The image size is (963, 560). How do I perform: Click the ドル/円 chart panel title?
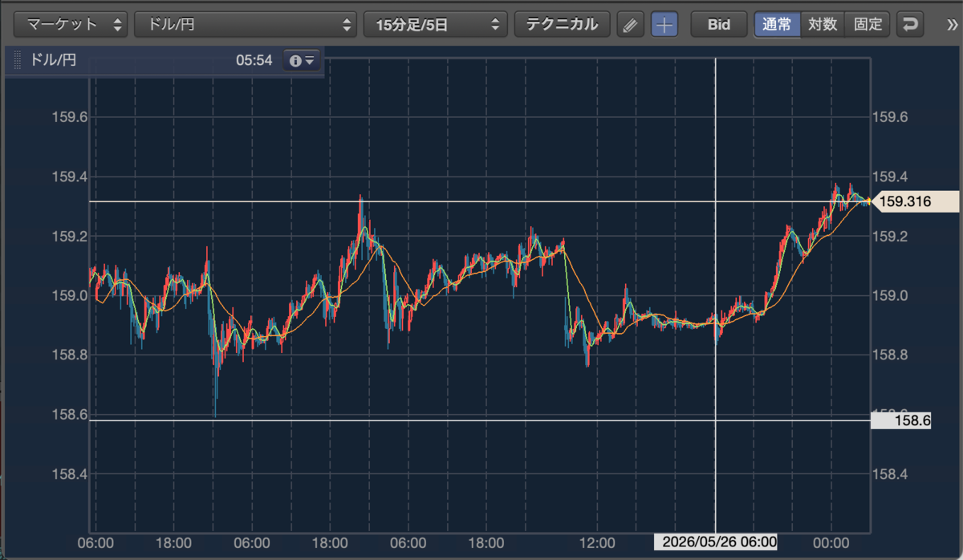(53, 60)
